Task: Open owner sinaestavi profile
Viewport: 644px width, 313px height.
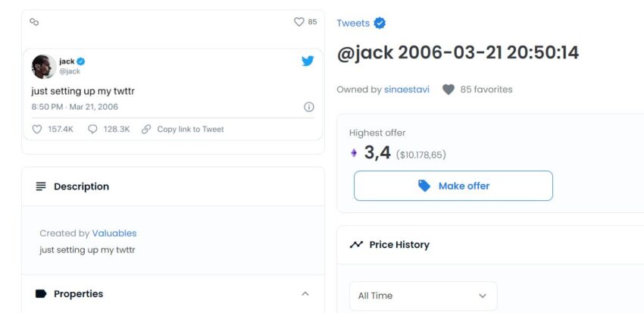Action: [407, 89]
